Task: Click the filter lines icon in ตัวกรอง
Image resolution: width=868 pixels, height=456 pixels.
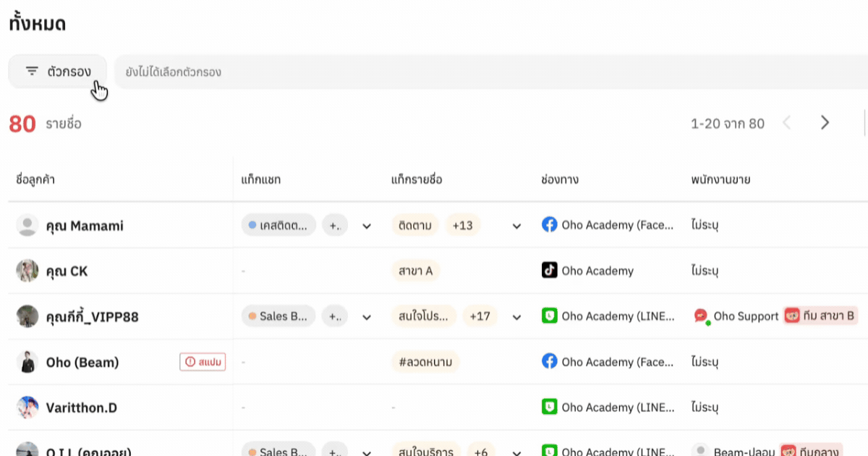Action: click(32, 71)
